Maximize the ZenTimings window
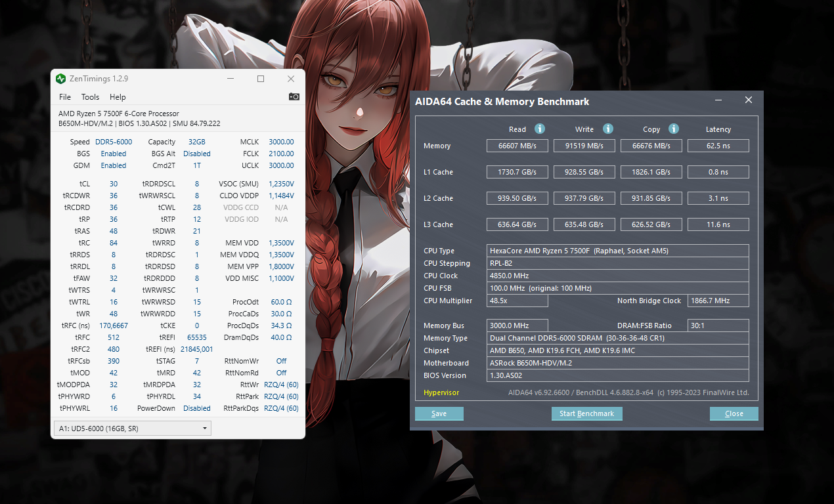834x504 pixels. click(261, 79)
